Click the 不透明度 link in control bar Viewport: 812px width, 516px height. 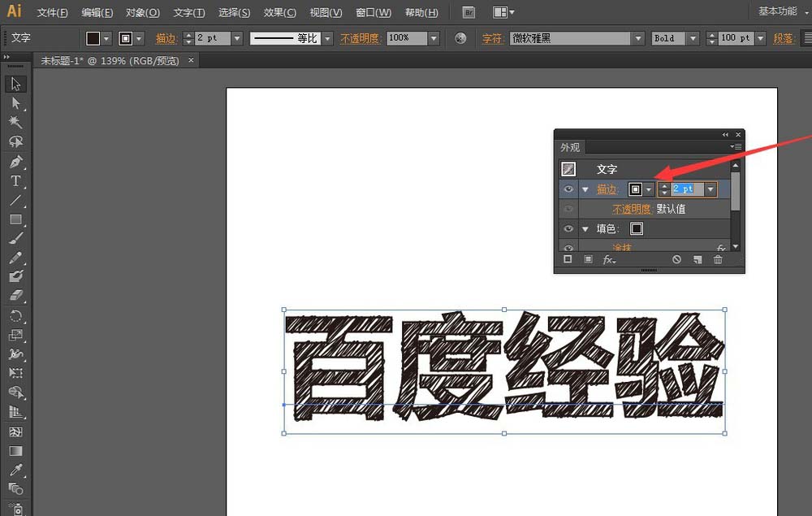click(361, 38)
